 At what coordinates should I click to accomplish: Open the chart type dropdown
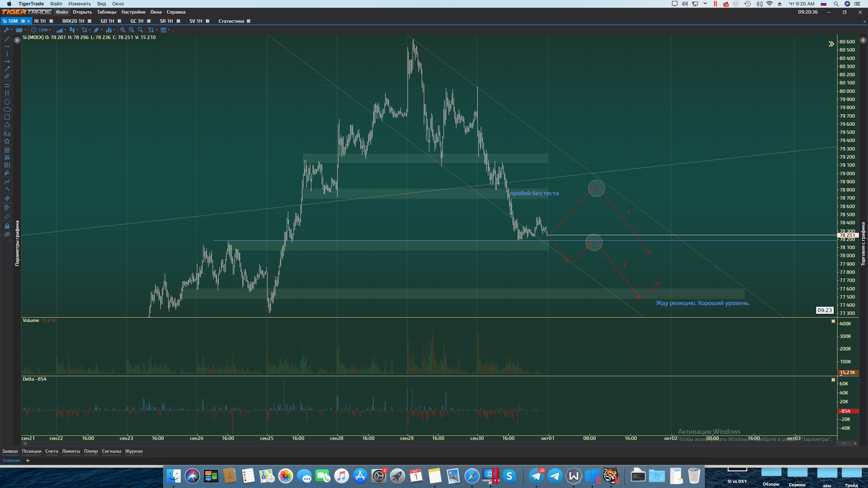tap(60, 30)
